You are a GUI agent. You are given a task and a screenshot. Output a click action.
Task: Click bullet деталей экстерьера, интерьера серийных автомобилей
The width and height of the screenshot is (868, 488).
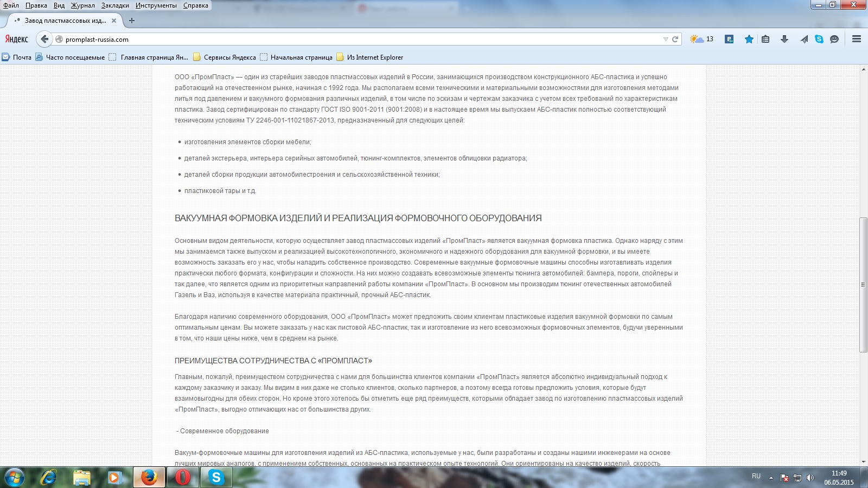click(355, 158)
